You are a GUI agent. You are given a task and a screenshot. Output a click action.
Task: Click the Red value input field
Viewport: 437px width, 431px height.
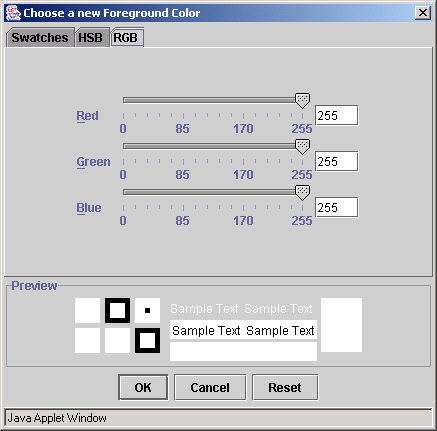(337, 116)
